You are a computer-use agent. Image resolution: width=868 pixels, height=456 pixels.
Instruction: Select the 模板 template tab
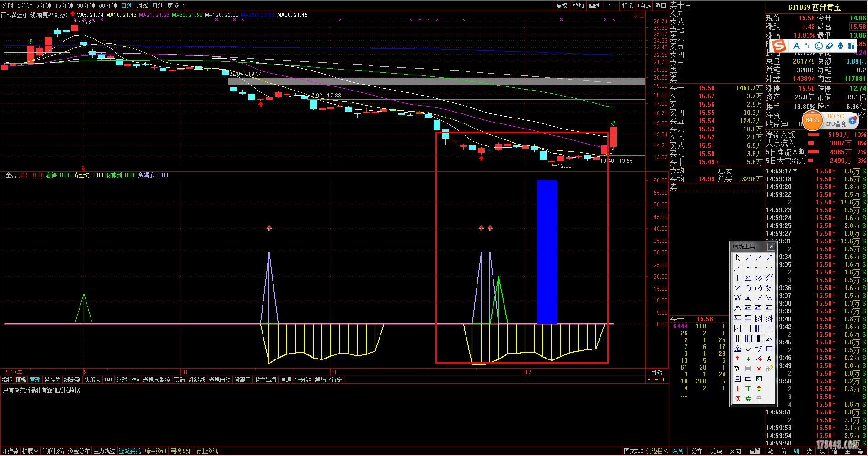click(21, 380)
